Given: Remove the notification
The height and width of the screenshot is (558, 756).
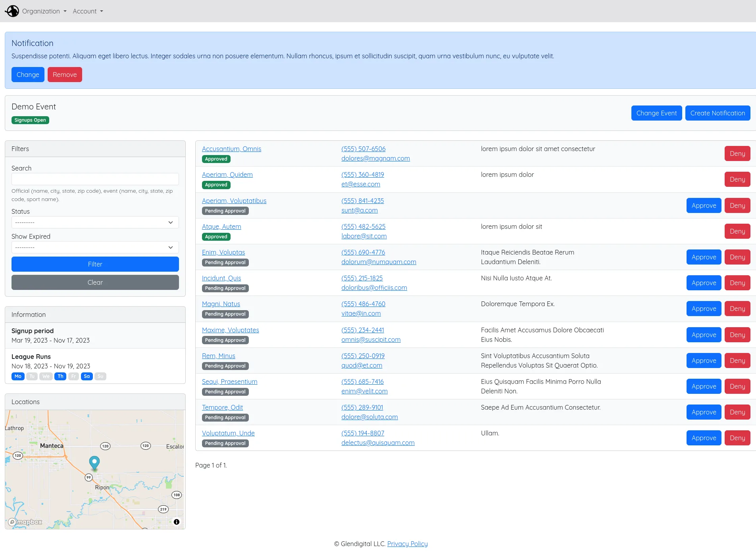Looking at the screenshot, I should coord(65,75).
